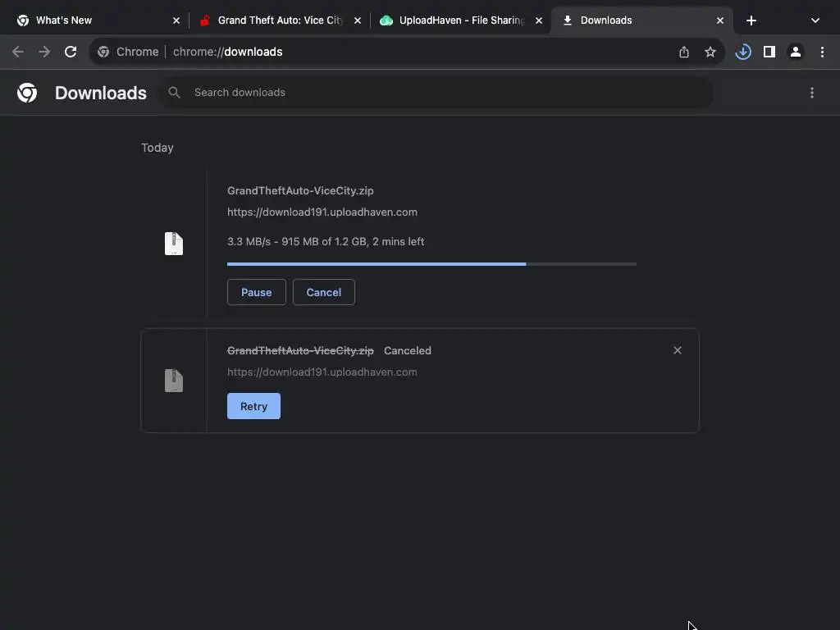Pause the GrandTheftAuto-ViceCity.zip download

[257, 293]
